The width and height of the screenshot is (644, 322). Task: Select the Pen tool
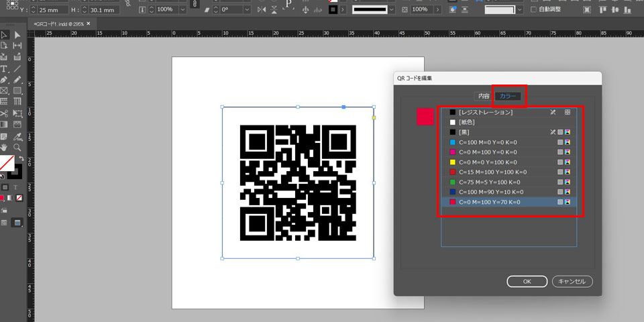point(4,80)
